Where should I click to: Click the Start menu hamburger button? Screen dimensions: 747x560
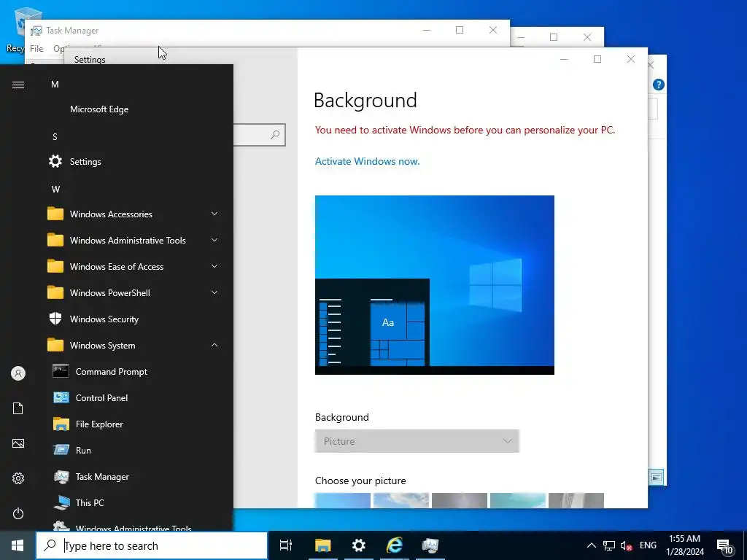(x=18, y=85)
